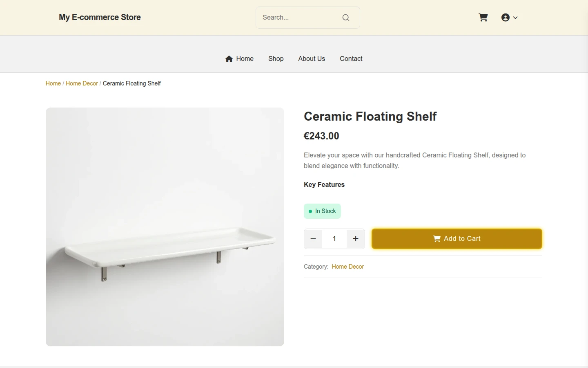Click the Home breadcrumb link
This screenshot has width=588, height=368.
tap(53, 83)
